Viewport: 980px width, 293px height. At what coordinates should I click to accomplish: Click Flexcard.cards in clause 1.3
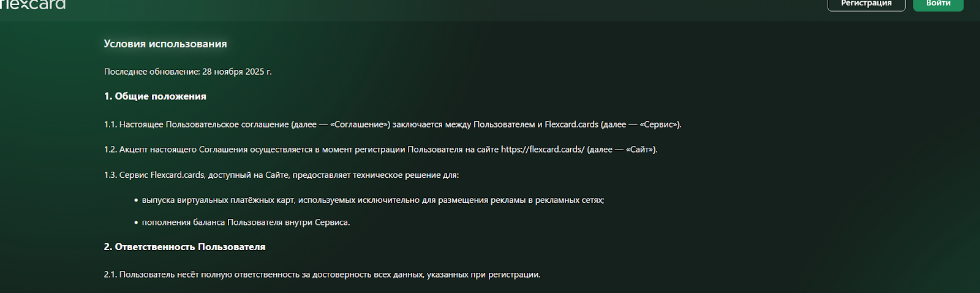tap(178, 175)
